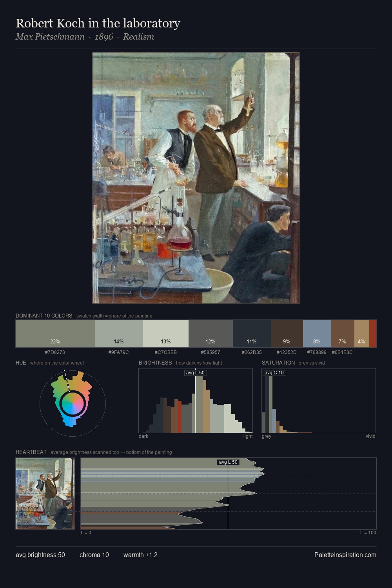
Task: Click the artist name 'Max Pietschmann'
Action: (x=50, y=37)
